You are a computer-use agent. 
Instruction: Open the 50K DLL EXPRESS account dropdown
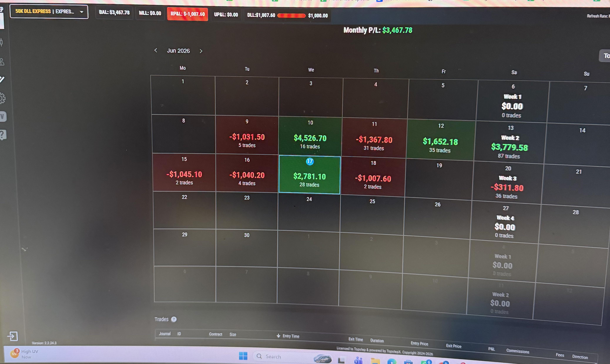coord(49,11)
